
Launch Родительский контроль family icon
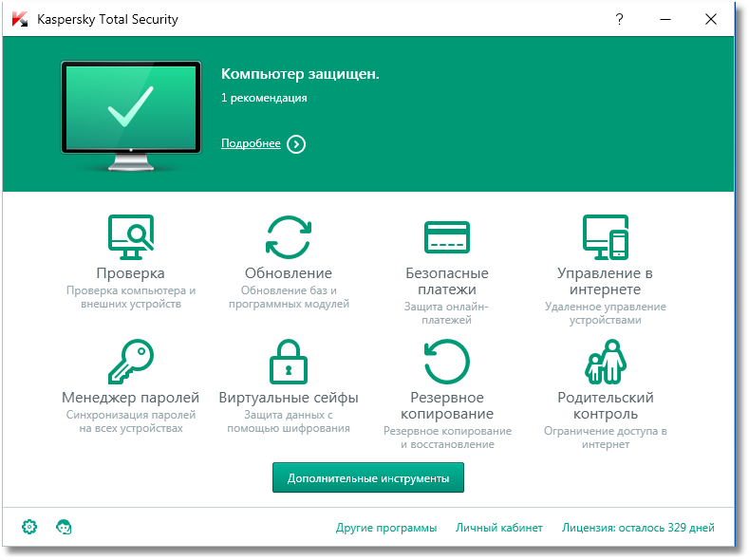(x=605, y=362)
